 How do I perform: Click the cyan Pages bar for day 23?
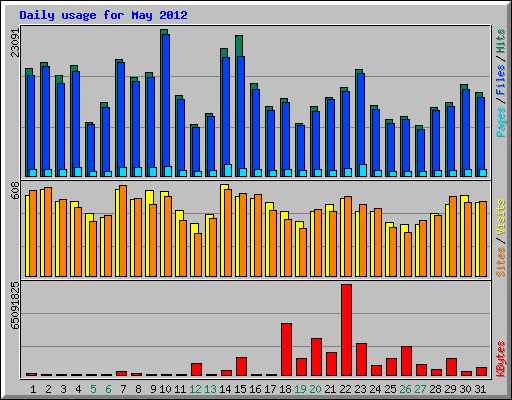363,170
